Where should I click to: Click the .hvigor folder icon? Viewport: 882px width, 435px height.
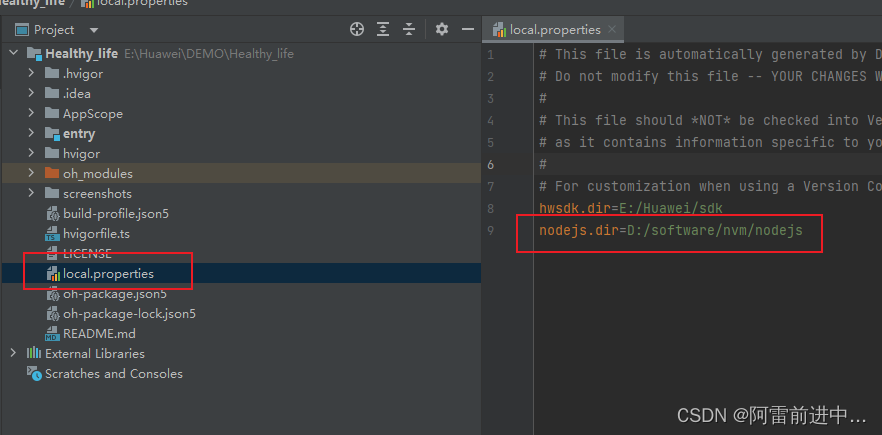tap(52, 73)
